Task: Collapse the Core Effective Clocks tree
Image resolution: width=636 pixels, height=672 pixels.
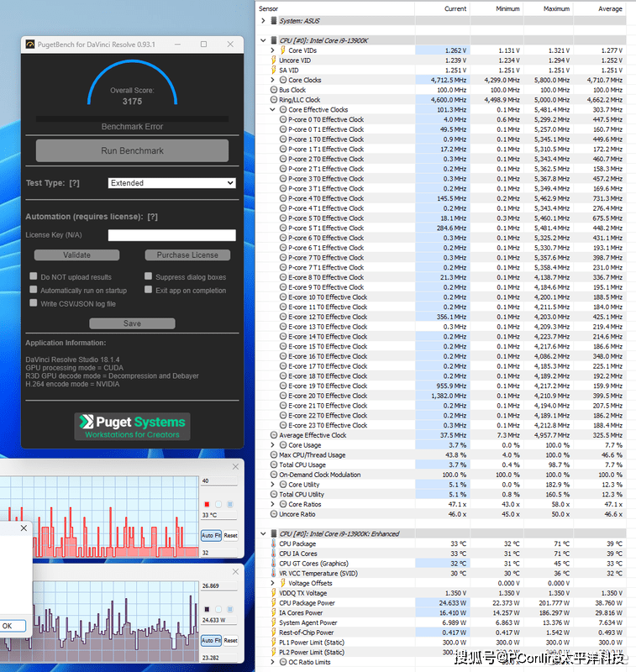Action: pos(273,110)
